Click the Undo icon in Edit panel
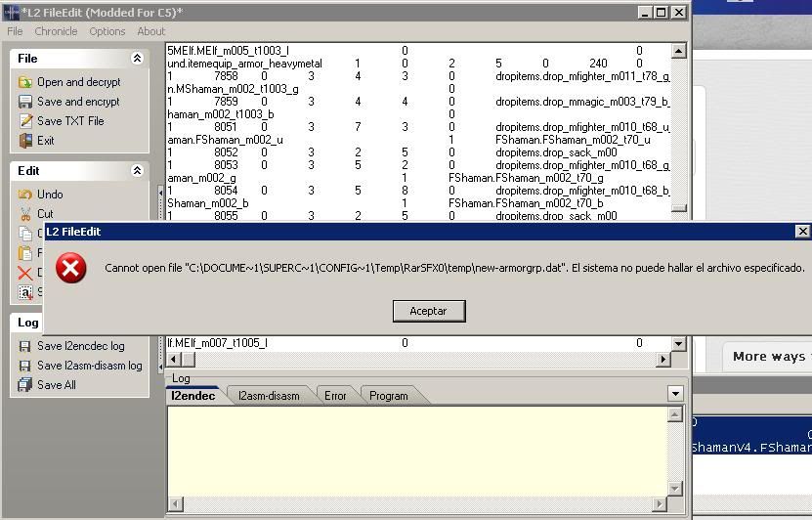The image size is (812, 520). 25,195
